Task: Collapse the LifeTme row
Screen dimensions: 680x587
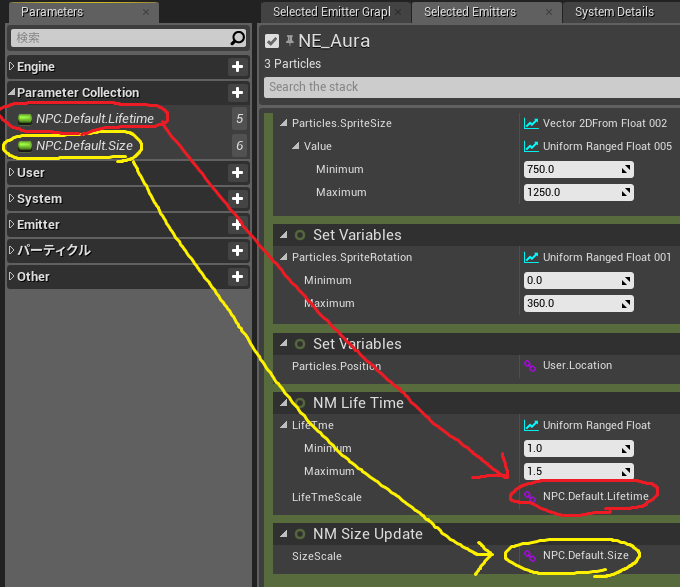Action: (284, 425)
